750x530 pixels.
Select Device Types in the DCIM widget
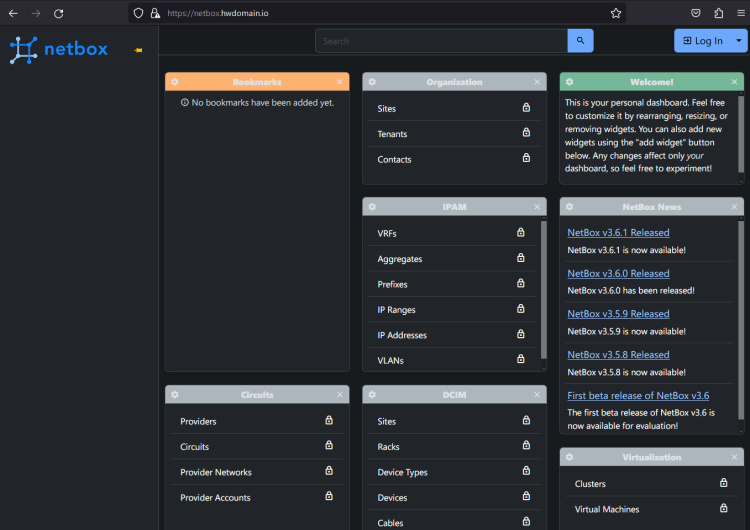[402, 472]
